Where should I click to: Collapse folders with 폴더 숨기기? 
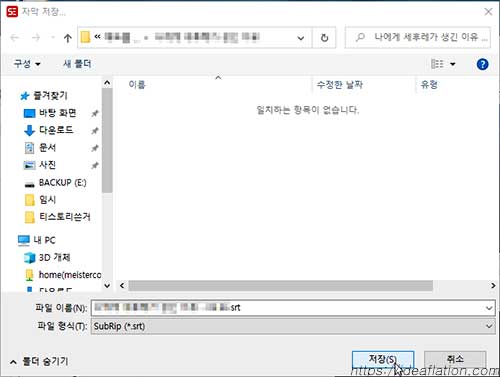(x=39, y=361)
